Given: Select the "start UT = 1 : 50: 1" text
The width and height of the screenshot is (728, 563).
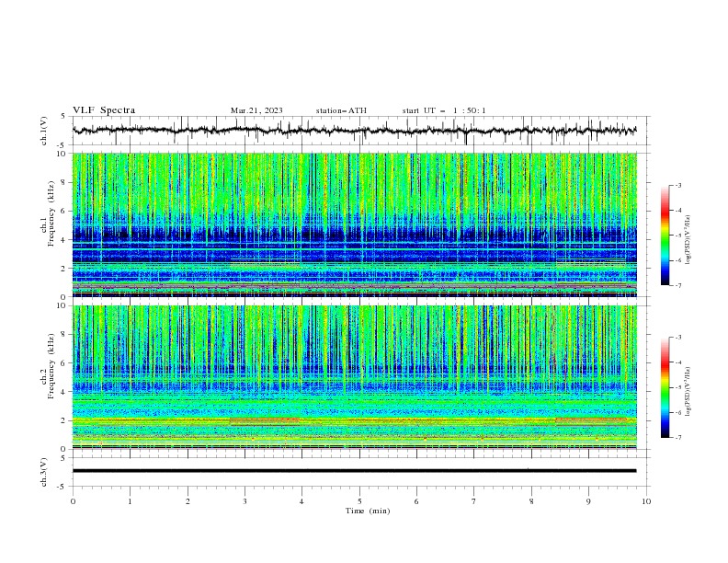Looking at the screenshot, I should (x=444, y=110).
